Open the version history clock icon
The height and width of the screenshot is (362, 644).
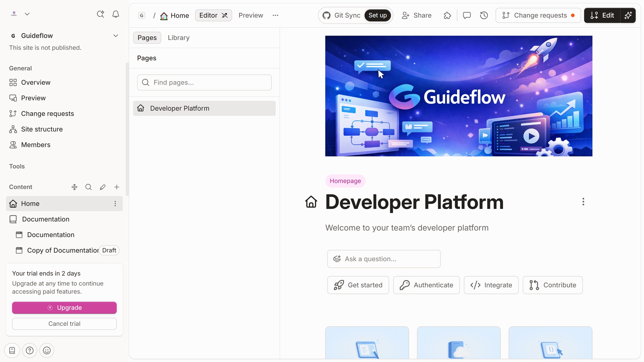484,15
